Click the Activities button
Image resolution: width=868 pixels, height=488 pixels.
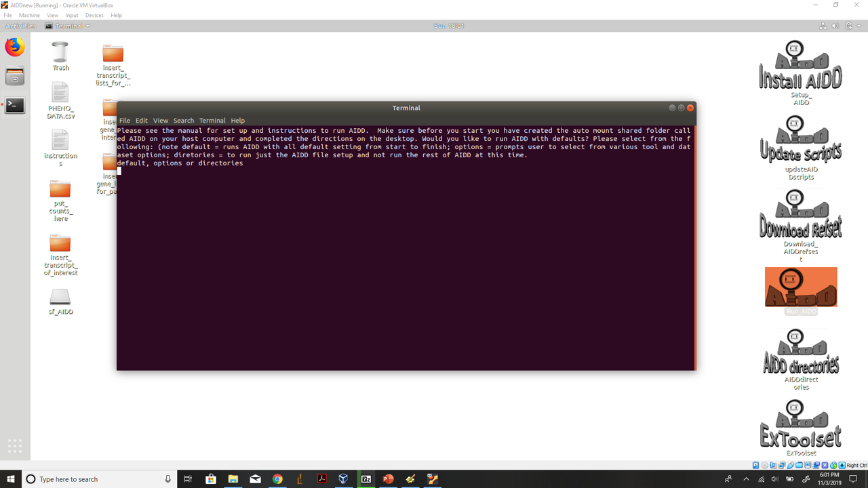point(20,26)
